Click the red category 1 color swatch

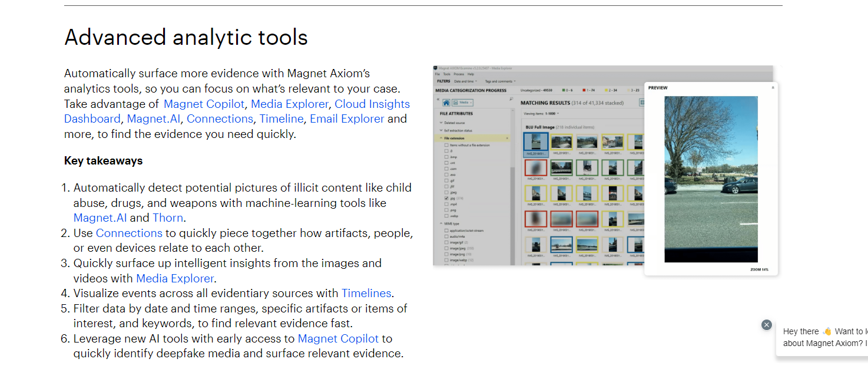[x=584, y=90]
